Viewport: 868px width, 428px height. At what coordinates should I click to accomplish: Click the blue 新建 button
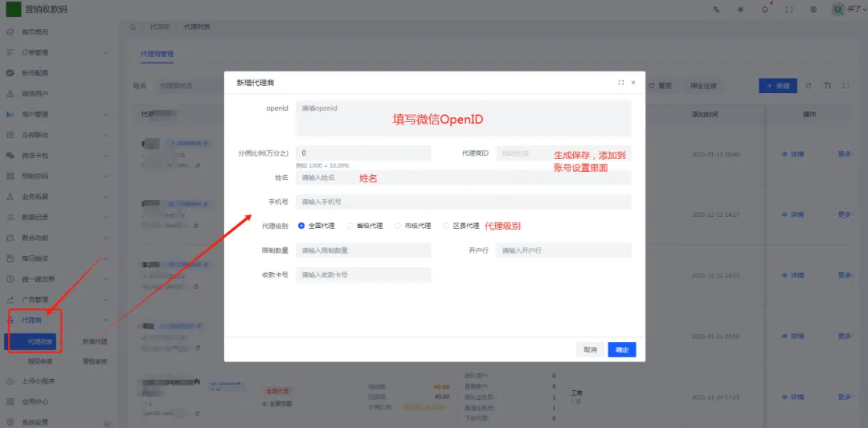pos(777,86)
